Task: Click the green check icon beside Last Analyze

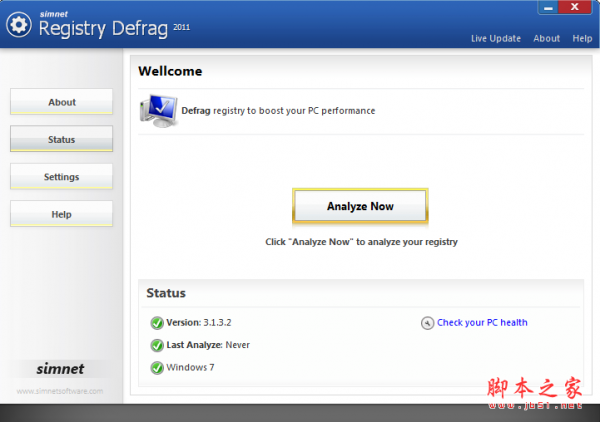Action: [x=157, y=345]
